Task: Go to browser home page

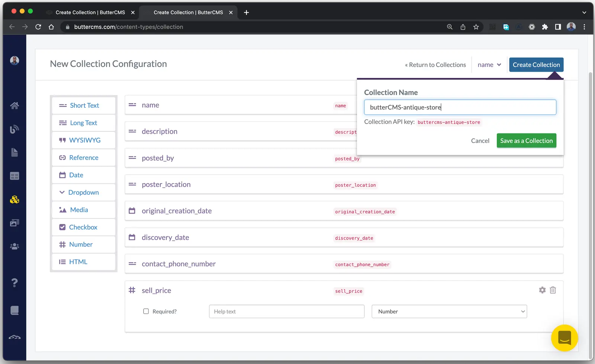Action: click(51, 27)
